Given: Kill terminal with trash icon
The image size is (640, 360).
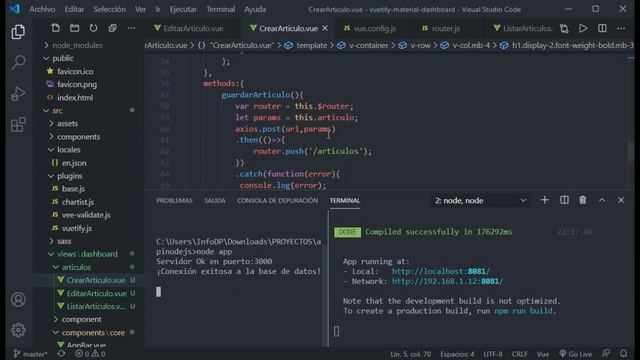Looking at the screenshot, I should coord(583,200).
